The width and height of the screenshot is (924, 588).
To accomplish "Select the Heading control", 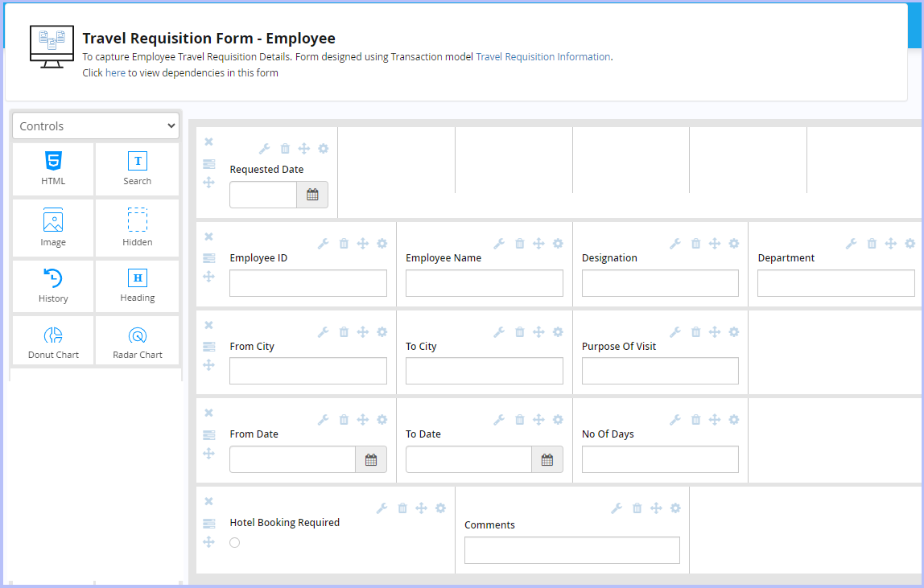I will click(138, 286).
